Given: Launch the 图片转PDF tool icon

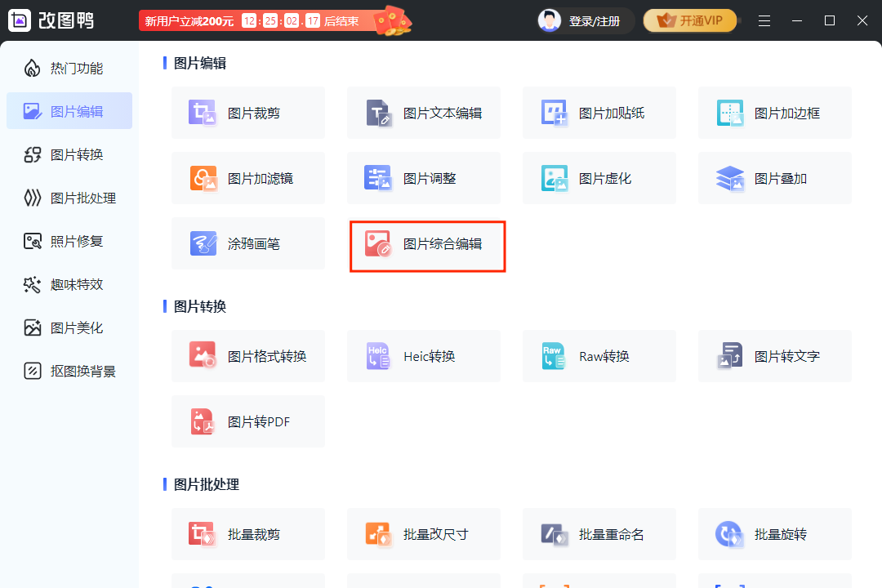Looking at the screenshot, I should 203,421.
